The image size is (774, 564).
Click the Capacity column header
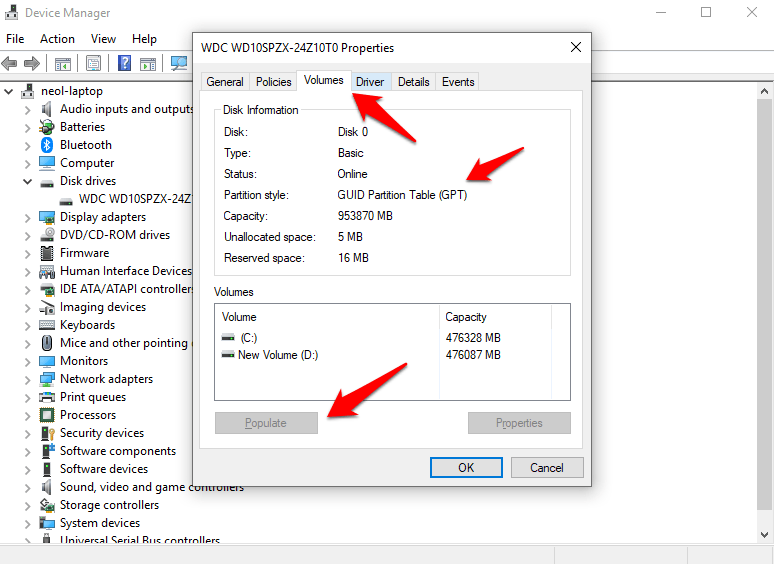click(x=495, y=317)
